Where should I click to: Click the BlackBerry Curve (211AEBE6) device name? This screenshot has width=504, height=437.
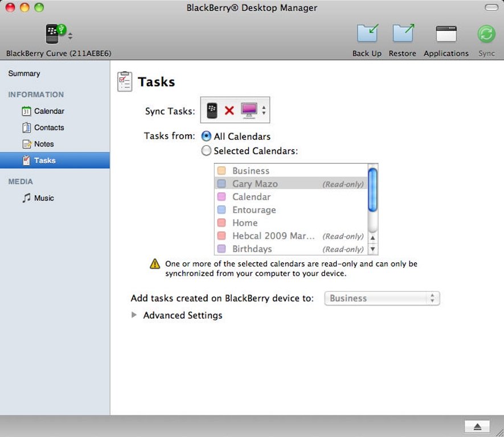[x=59, y=53]
